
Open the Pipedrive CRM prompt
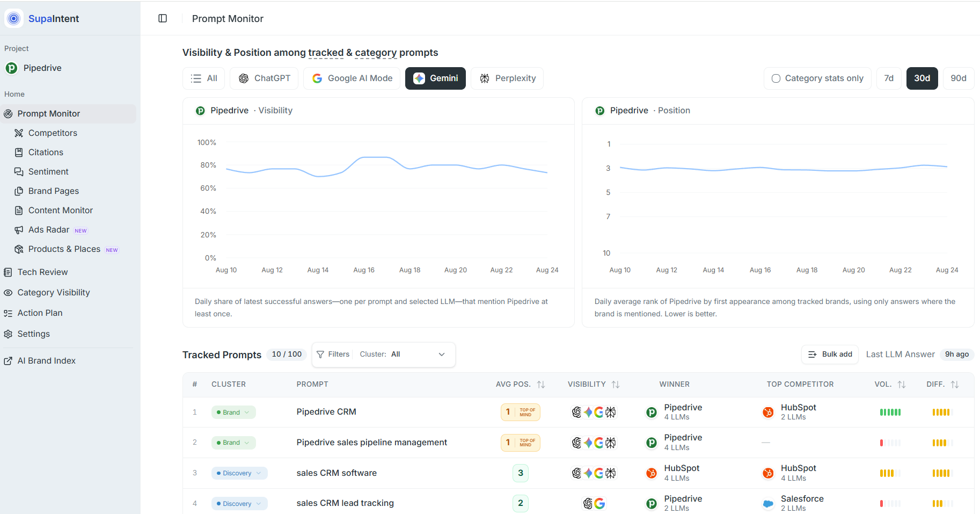[x=326, y=412]
